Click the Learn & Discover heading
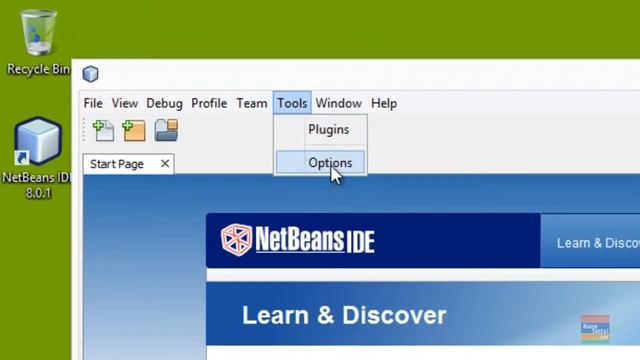Image resolution: width=640 pixels, height=360 pixels. [344, 316]
